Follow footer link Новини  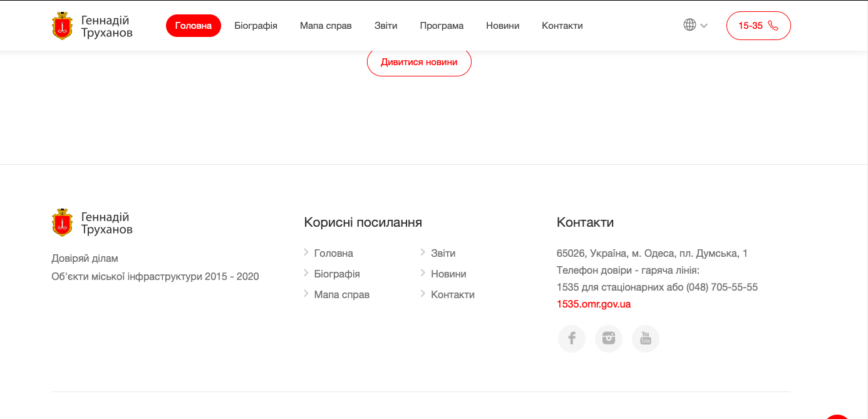click(448, 274)
